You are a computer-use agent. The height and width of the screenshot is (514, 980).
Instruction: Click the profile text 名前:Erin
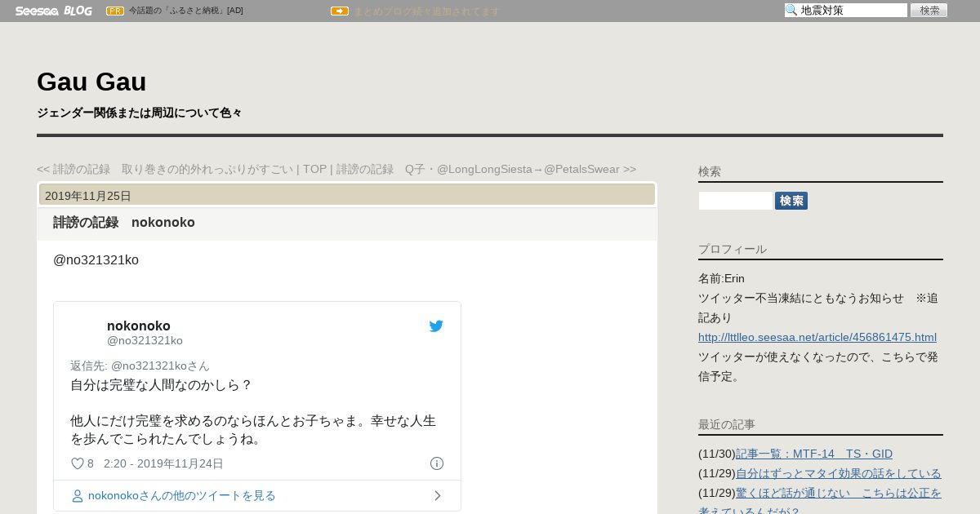(x=721, y=278)
